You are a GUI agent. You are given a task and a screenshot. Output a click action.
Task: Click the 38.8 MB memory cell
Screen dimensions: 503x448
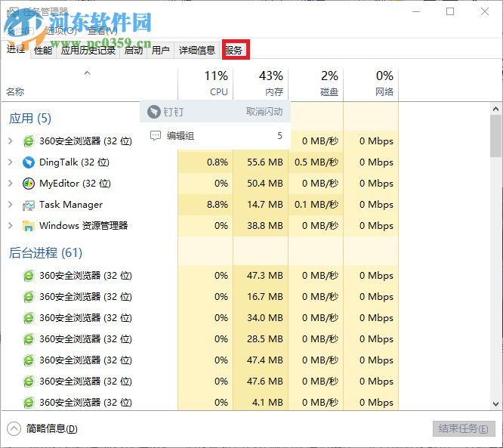click(x=261, y=226)
